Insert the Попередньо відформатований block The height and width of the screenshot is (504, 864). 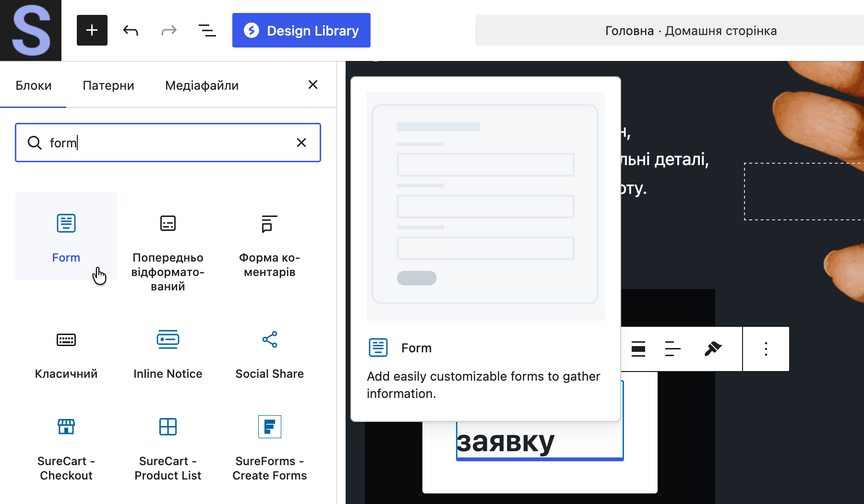click(168, 251)
